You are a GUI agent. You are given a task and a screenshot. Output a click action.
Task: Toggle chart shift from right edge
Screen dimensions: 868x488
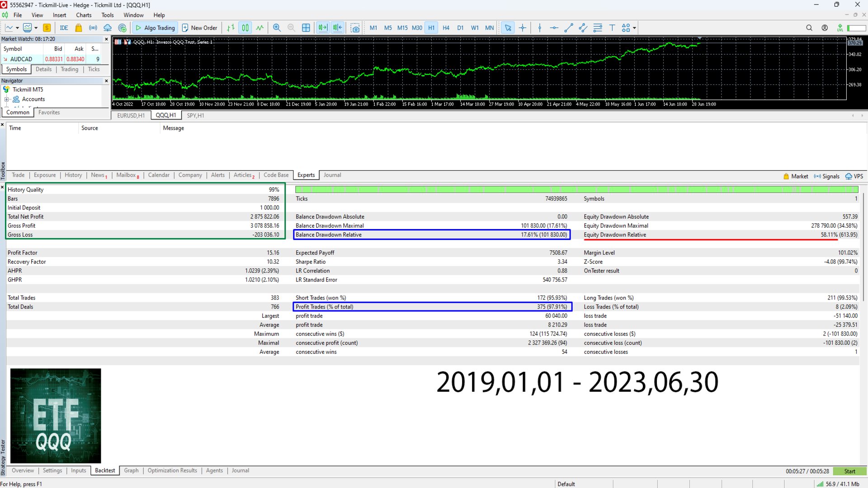coord(338,28)
